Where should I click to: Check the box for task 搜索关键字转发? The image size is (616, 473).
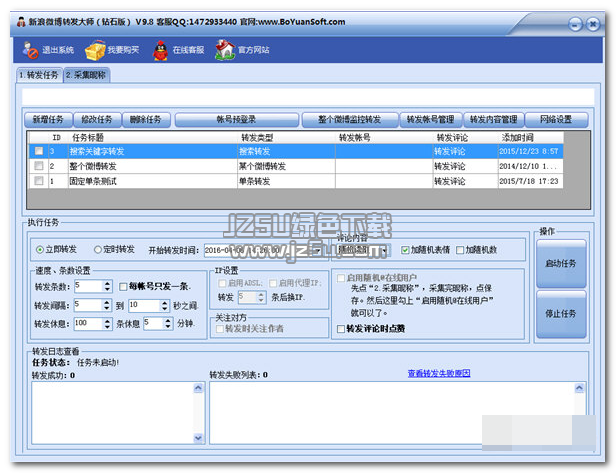click(39, 151)
